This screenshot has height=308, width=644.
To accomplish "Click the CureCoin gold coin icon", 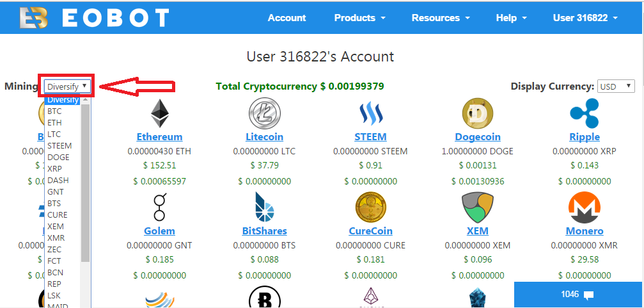I will click(370, 207).
